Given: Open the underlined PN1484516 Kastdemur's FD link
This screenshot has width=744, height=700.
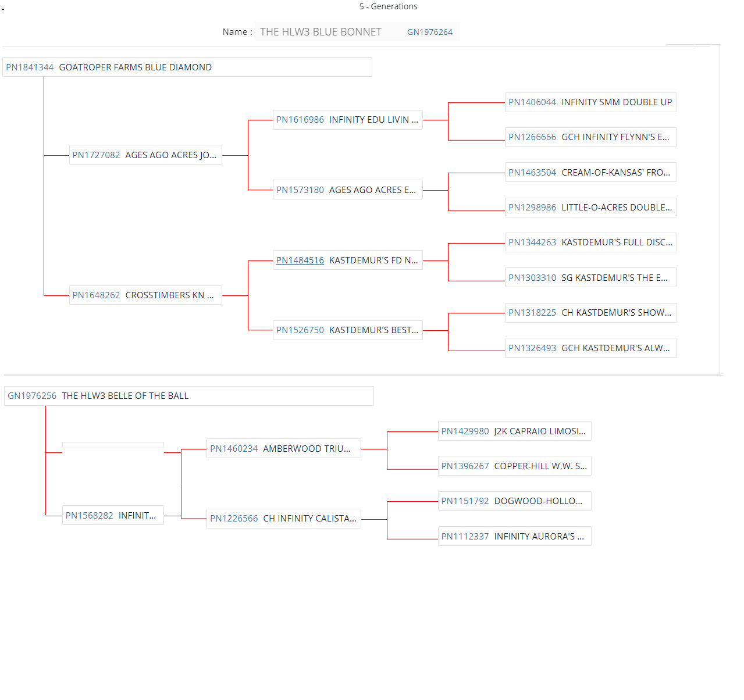Looking at the screenshot, I should 300,260.
